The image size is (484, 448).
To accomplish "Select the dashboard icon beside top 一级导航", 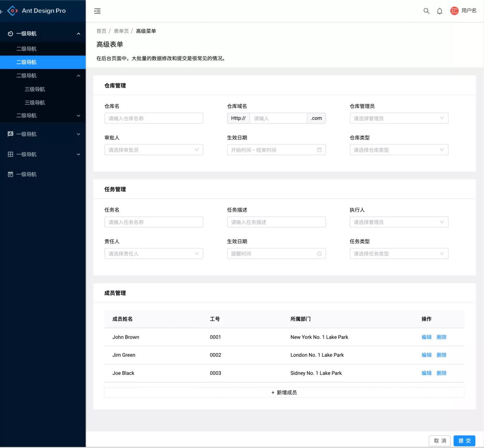I will click(x=10, y=33).
